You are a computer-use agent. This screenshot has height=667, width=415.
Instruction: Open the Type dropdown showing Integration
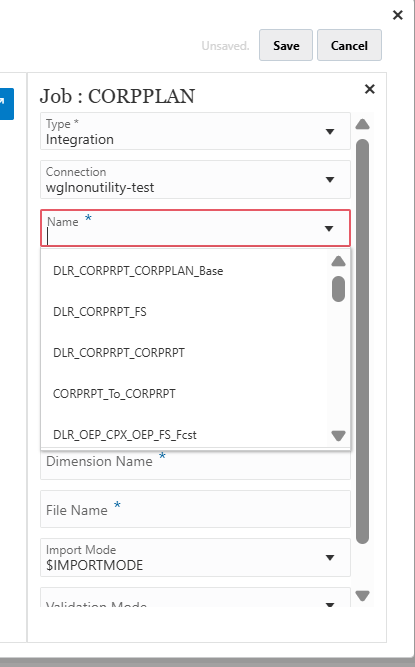(x=195, y=131)
